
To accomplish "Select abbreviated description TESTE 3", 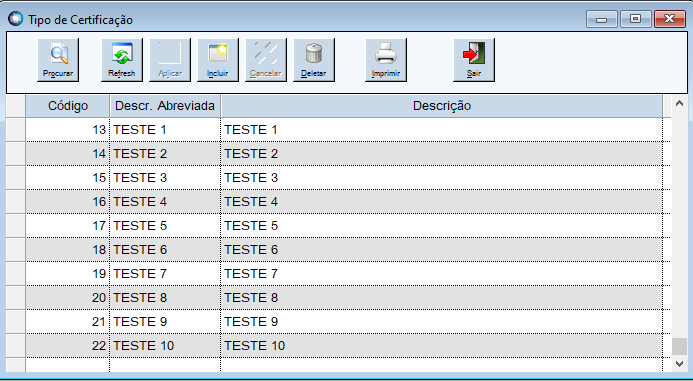I will [165, 178].
